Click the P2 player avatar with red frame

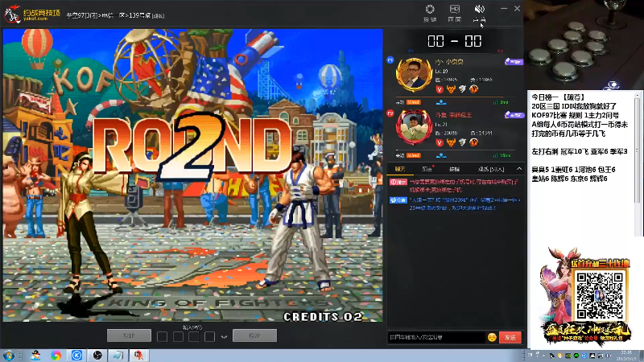(x=414, y=127)
